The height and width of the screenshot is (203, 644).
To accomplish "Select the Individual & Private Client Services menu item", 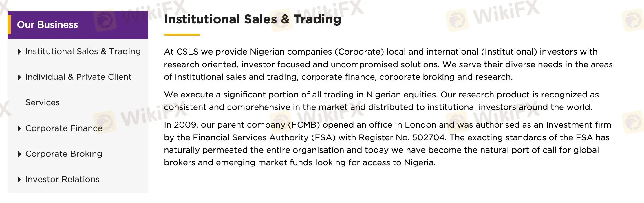I will (x=78, y=77).
